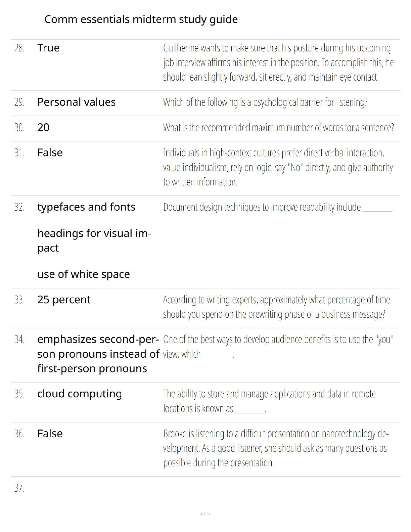Select the '25 percent' answer

pyautogui.click(x=64, y=300)
